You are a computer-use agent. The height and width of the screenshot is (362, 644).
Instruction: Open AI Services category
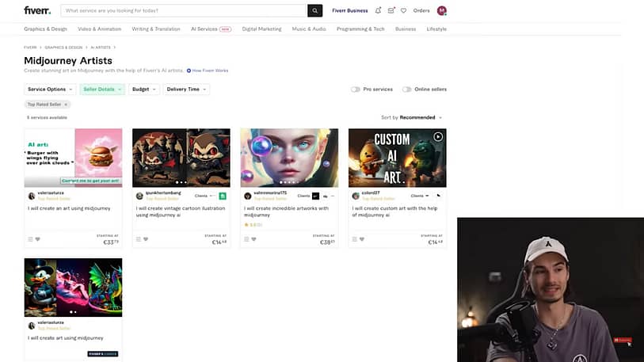tap(211, 29)
